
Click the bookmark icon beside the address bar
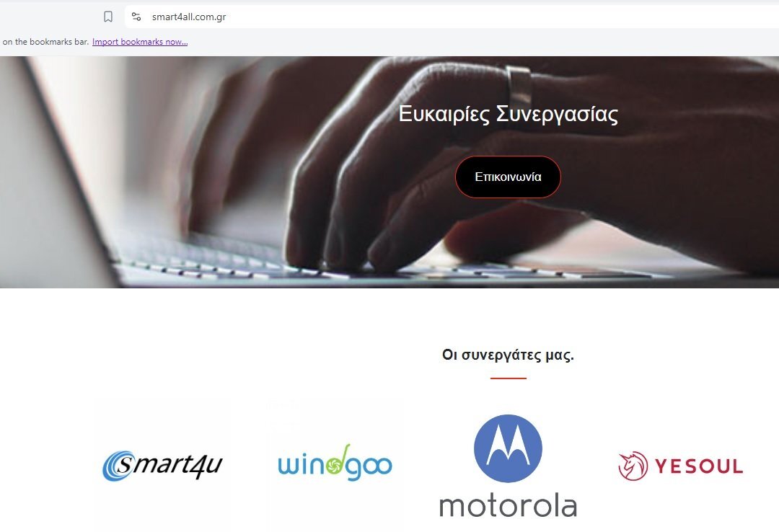click(x=107, y=17)
